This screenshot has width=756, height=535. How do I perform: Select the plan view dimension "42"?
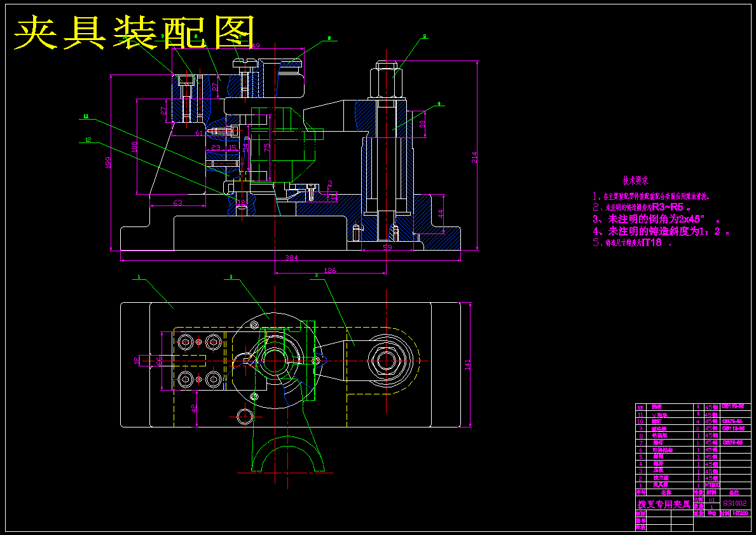click(195, 408)
